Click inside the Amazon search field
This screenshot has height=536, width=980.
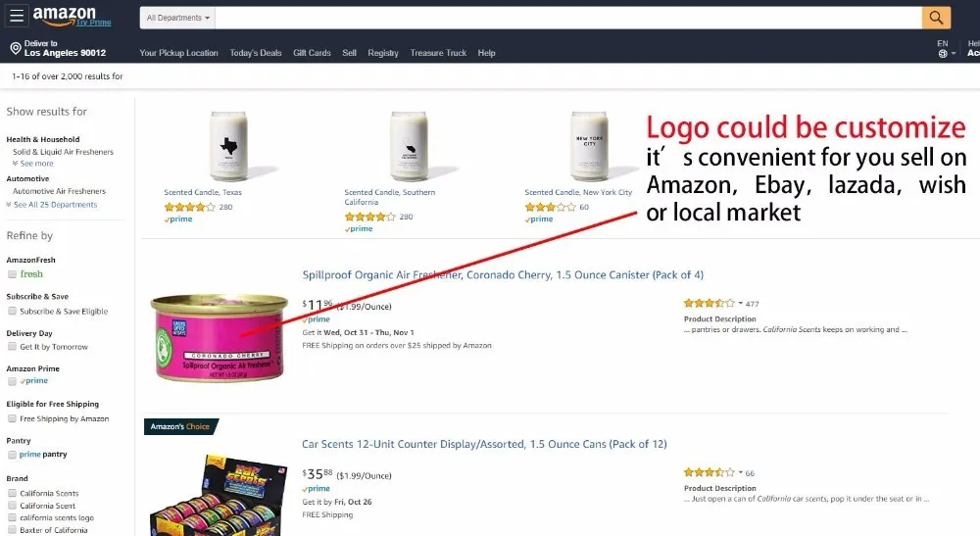(568, 18)
